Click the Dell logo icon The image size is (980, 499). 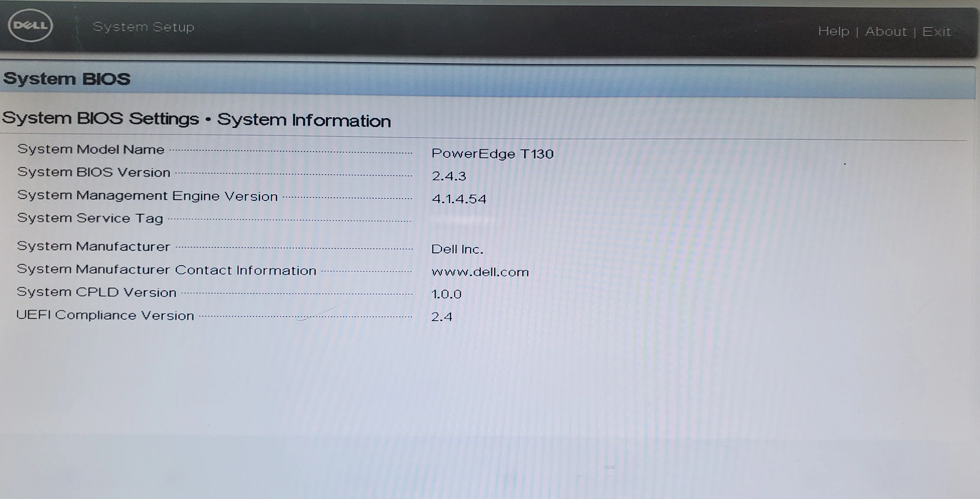pyautogui.click(x=30, y=26)
